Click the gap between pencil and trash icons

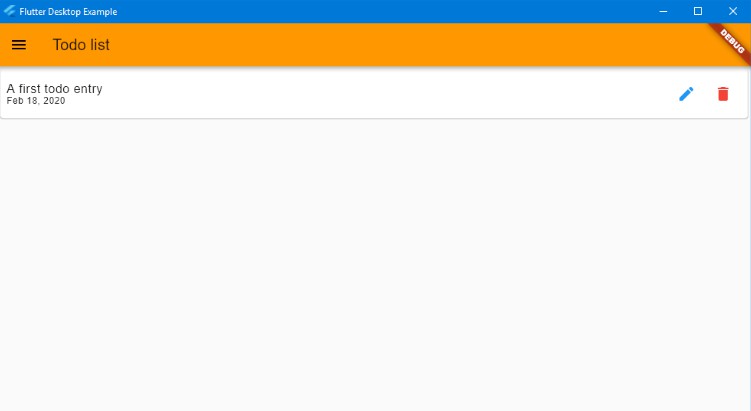click(705, 94)
